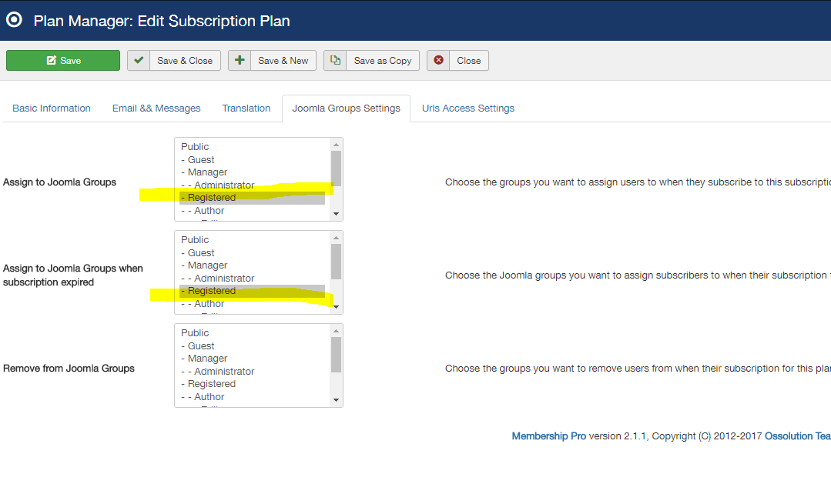
Task: Select Author in Remove from Joomla Groups list
Action: (253, 396)
